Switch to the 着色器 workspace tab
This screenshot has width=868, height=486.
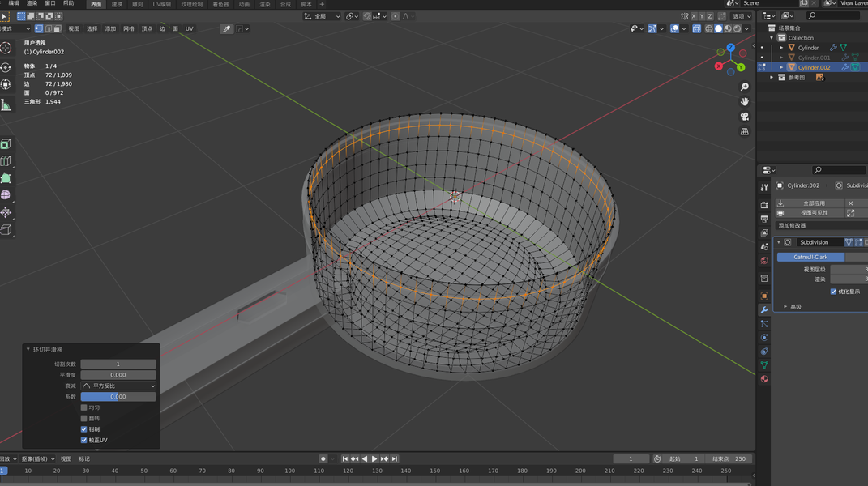220,4
